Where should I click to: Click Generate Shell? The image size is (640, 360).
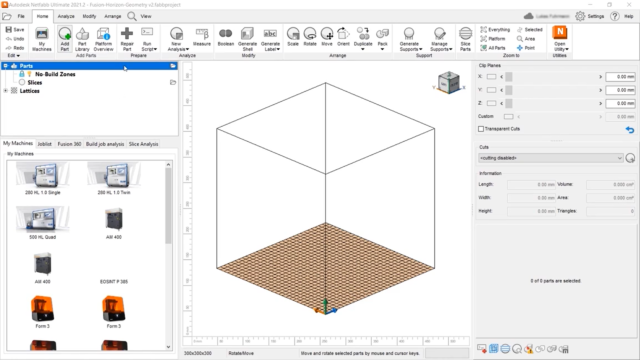tap(247, 39)
